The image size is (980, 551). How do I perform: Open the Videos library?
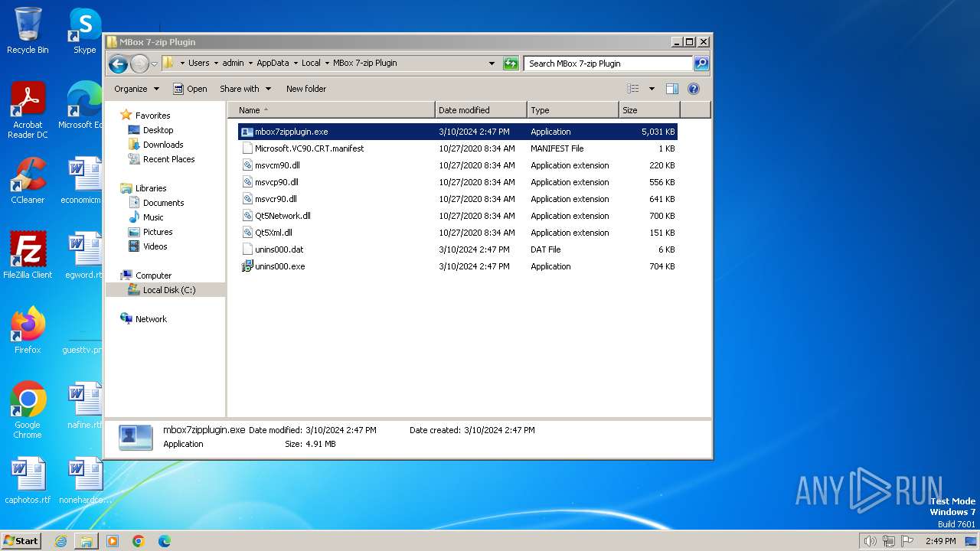point(155,246)
